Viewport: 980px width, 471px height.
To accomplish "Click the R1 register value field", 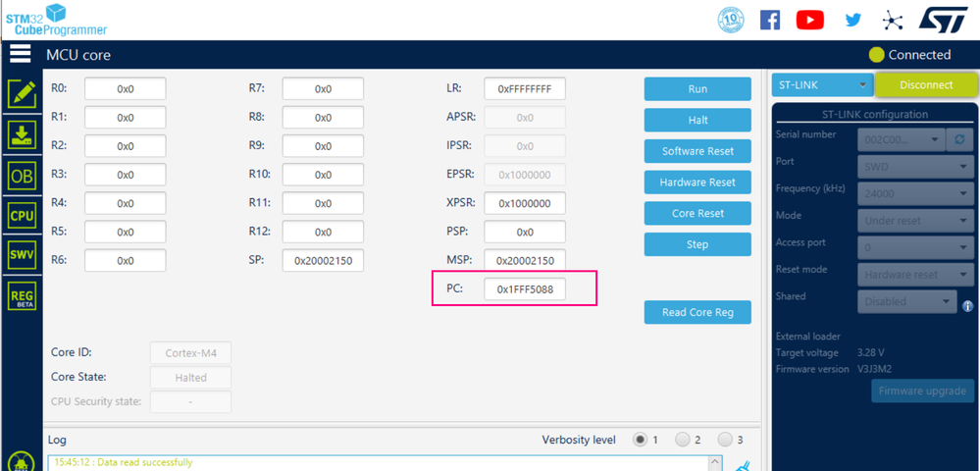I will (125, 118).
